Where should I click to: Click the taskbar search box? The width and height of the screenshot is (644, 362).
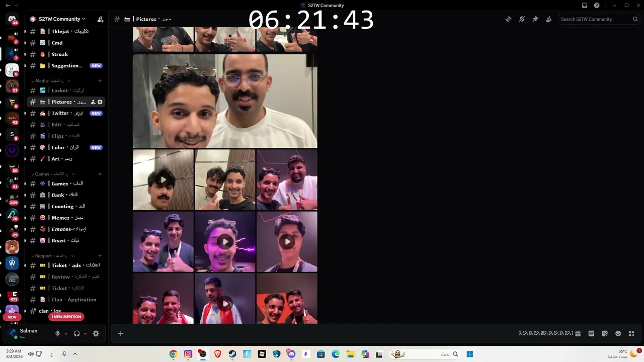425,354
